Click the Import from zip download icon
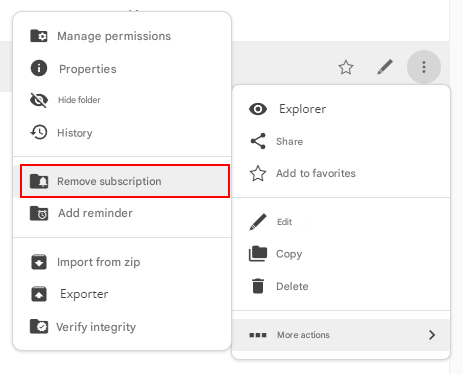 pyautogui.click(x=39, y=262)
